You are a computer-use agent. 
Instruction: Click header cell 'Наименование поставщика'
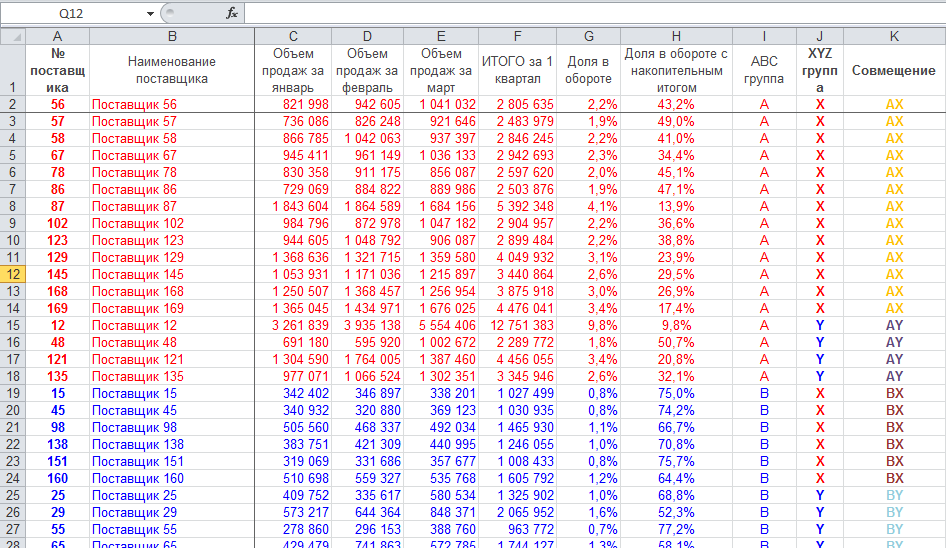pos(172,70)
